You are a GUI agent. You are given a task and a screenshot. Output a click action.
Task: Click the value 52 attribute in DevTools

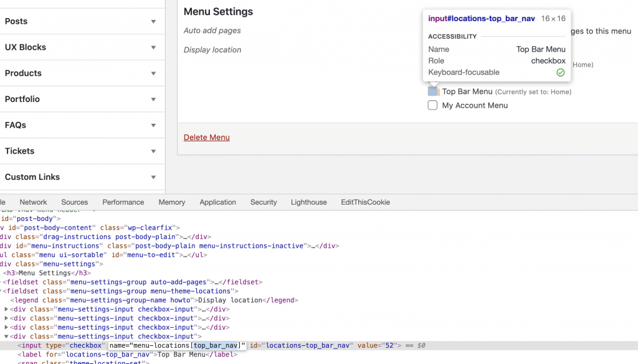377,345
